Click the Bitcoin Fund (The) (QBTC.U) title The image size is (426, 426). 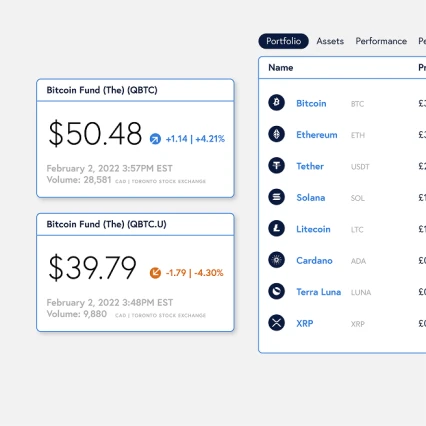(106, 224)
